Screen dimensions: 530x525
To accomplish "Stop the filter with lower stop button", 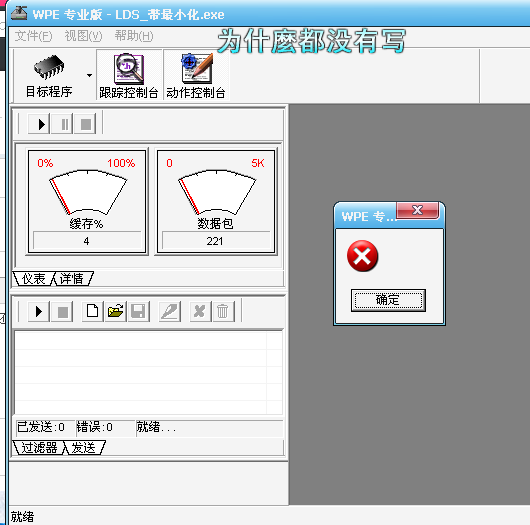I will [63, 311].
